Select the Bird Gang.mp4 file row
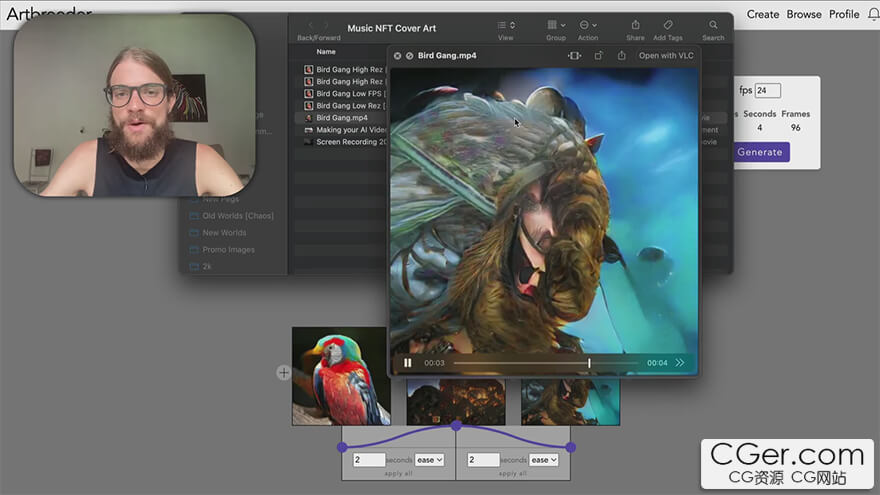880x495 pixels. click(x=341, y=118)
